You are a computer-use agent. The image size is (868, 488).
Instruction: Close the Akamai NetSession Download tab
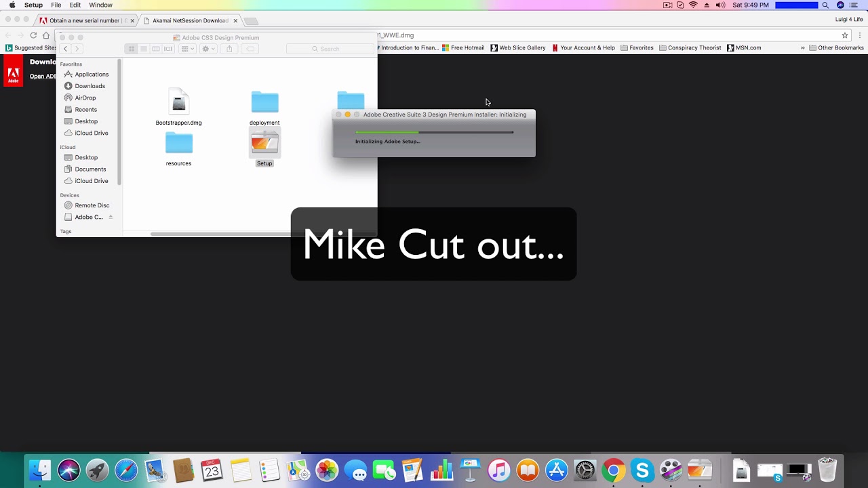coord(235,21)
